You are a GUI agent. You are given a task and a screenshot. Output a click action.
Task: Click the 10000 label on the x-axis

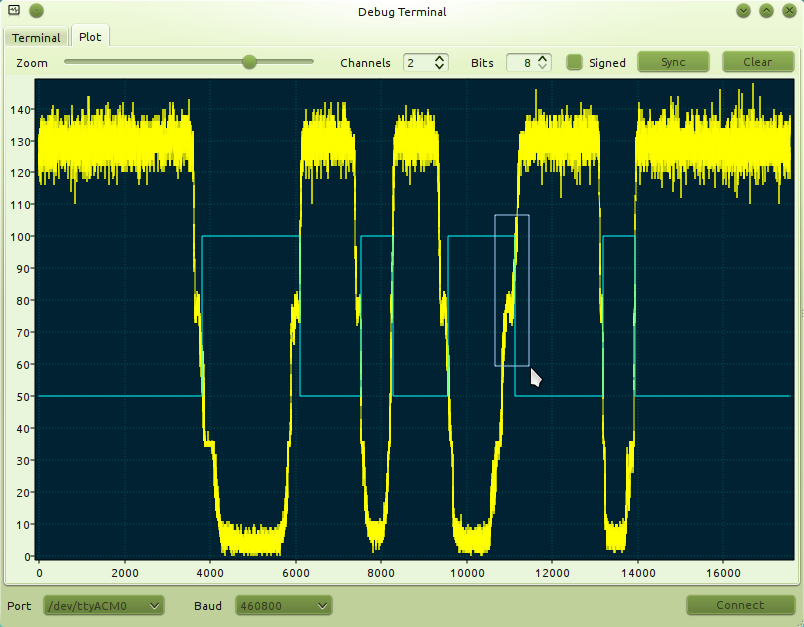click(x=466, y=573)
